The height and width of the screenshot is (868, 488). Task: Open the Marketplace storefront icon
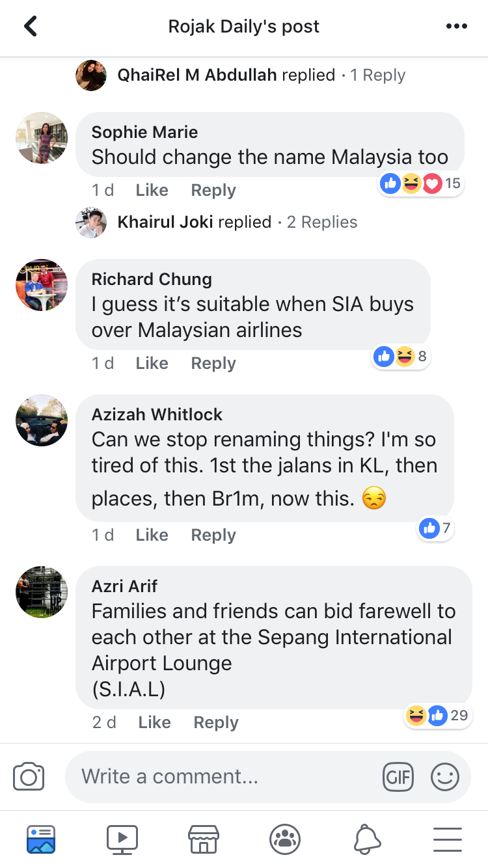203,839
